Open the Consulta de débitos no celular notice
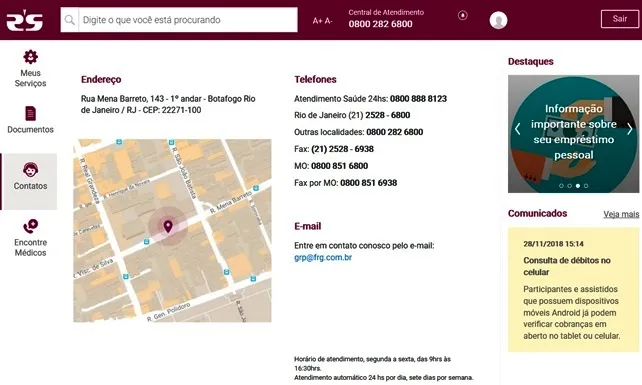 [567, 266]
